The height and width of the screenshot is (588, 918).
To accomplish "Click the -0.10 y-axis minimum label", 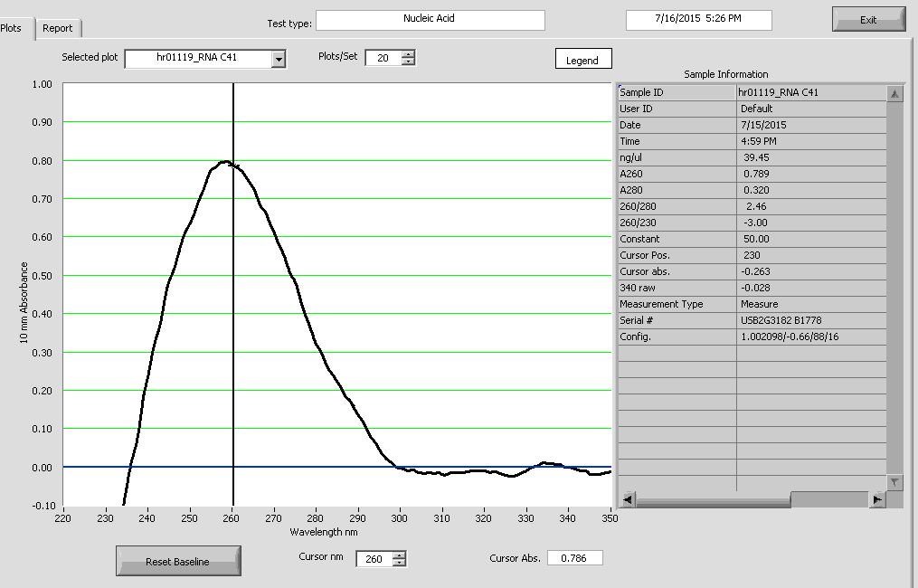I will pos(43,506).
